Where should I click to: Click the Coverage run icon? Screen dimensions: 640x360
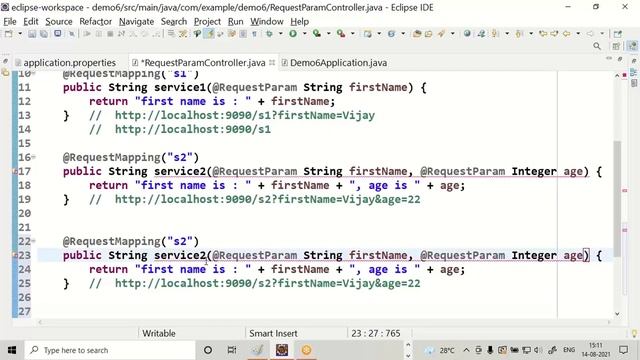(x=317, y=34)
